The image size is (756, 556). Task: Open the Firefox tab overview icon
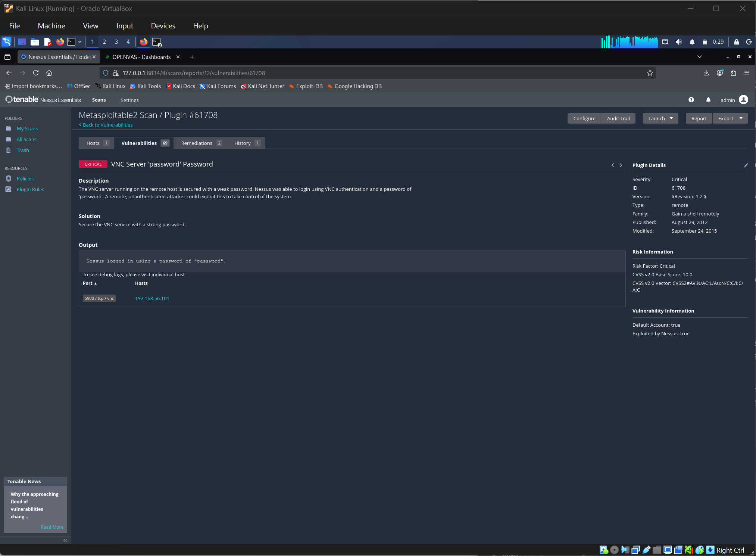point(7,57)
